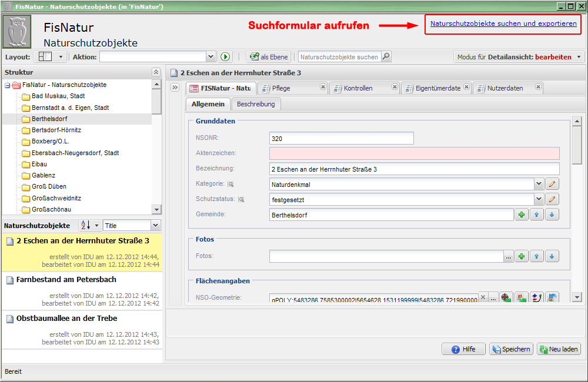This screenshot has width=588, height=382.
Task: Clear the NSO-Geometrie value with the X icon
Action: [x=483, y=298]
